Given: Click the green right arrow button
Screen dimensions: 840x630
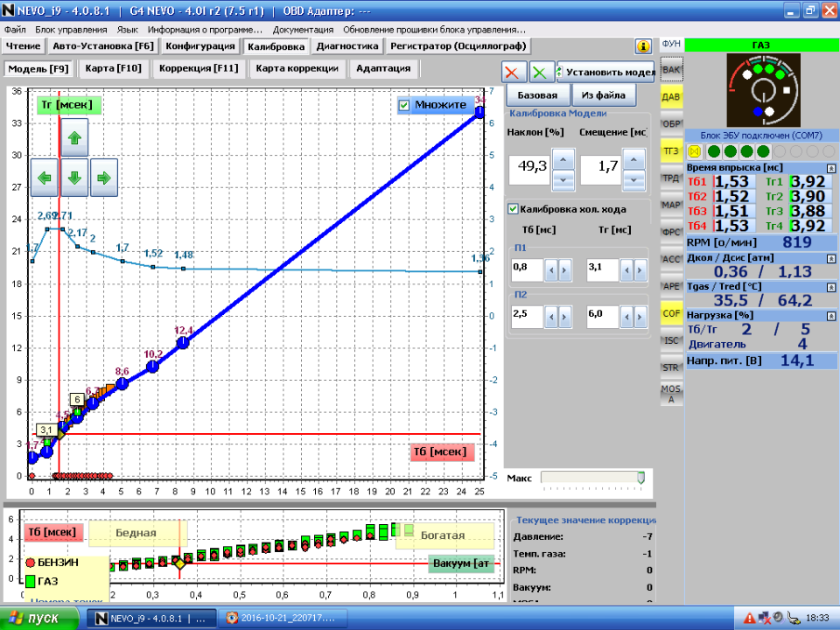Looking at the screenshot, I should point(103,178).
